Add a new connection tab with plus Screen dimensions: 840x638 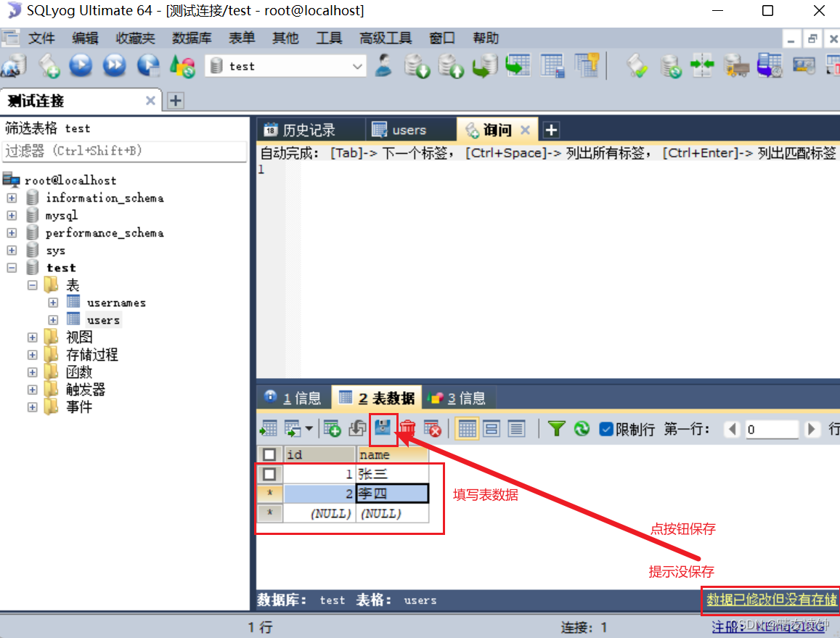176,100
